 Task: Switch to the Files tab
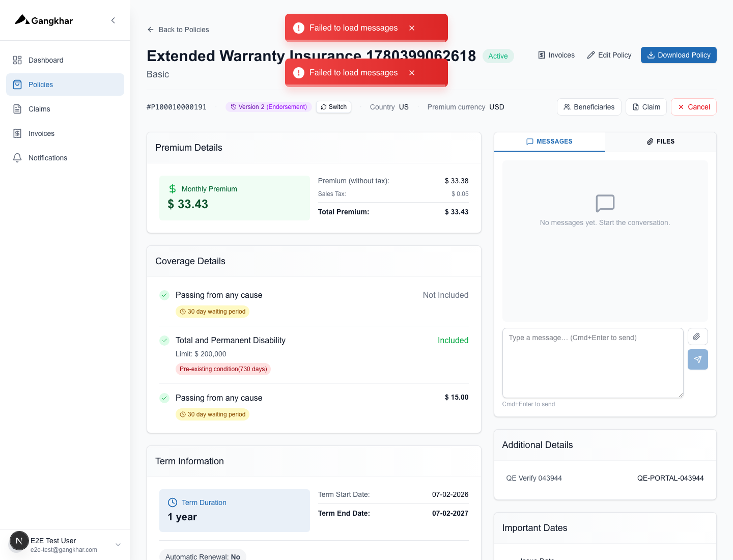coord(661,142)
